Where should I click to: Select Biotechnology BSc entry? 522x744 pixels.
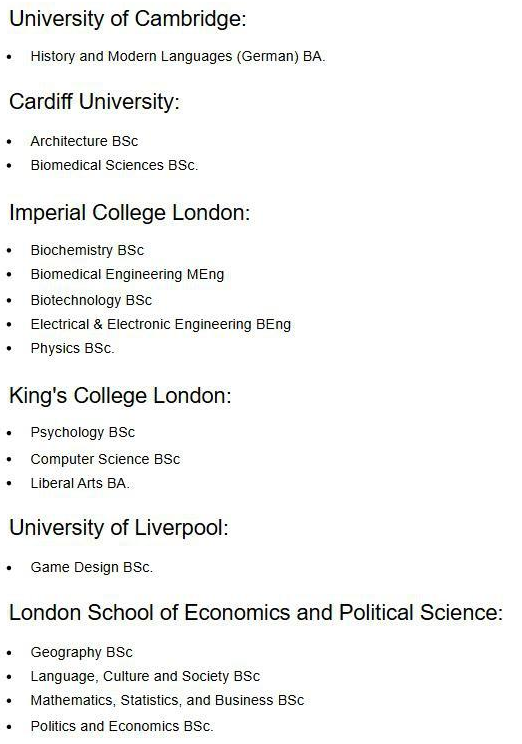coord(91,300)
